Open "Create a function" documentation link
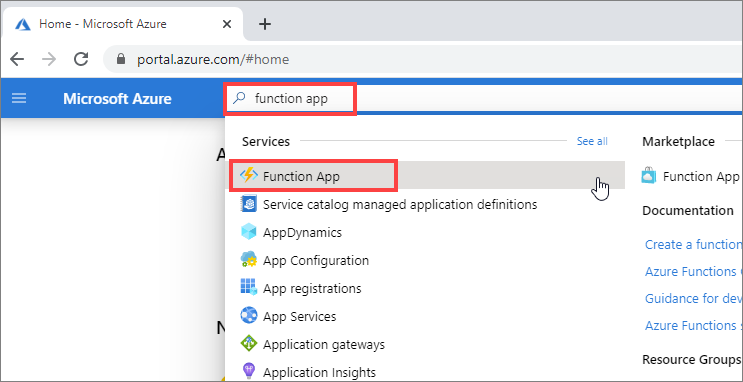Viewport: 743px width, 382px height. click(693, 244)
